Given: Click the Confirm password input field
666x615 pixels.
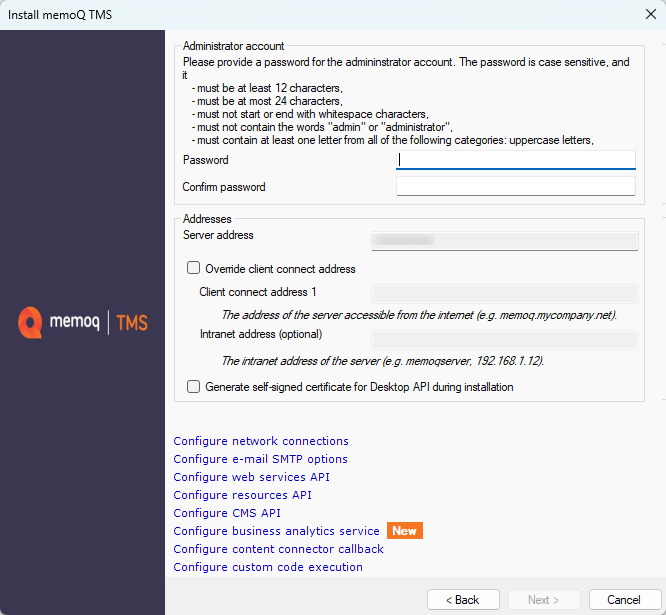Looking at the screenshot, I should 516,186.
